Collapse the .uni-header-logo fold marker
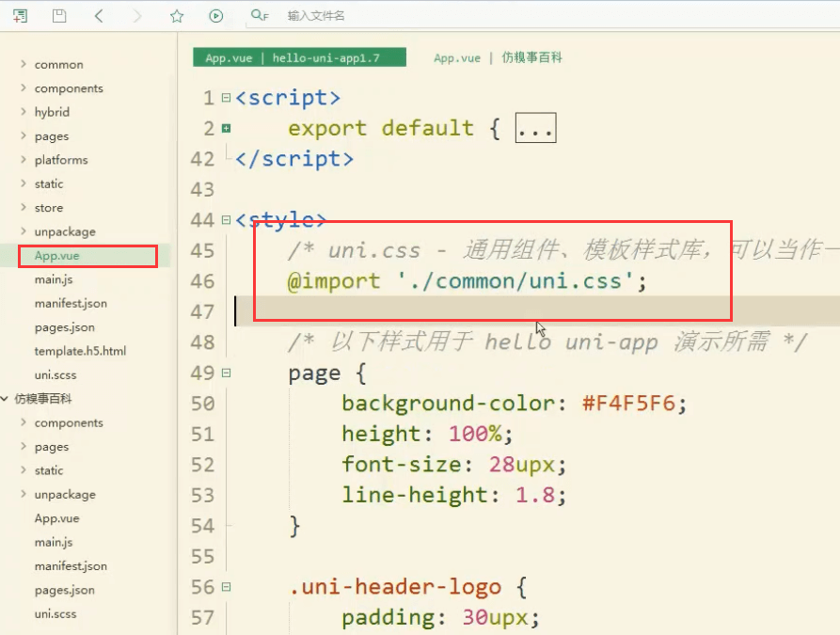Image resolution: width=840 pixels, height=635 pixels. pyautogui.click(x=226, y=587)
